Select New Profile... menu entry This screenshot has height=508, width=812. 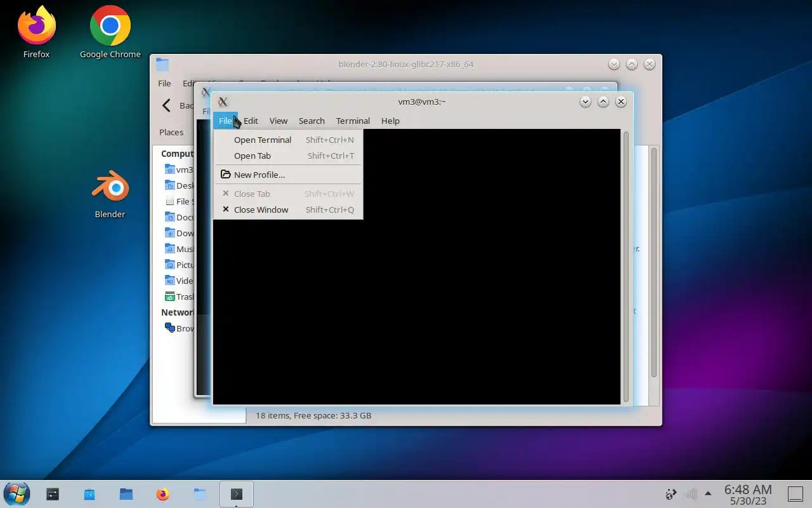tap(289, 175)
